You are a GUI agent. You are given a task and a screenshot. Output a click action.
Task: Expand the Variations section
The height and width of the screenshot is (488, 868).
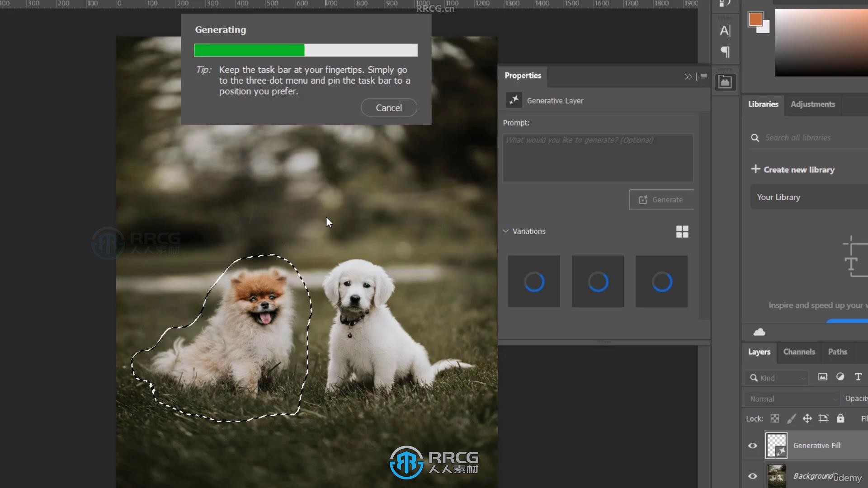[505, 231]
